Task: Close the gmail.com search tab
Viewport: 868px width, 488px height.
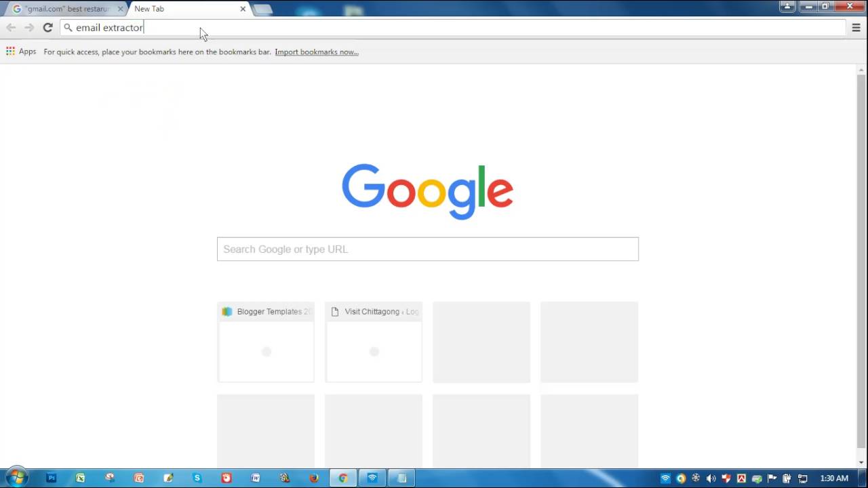Action: 121,9
